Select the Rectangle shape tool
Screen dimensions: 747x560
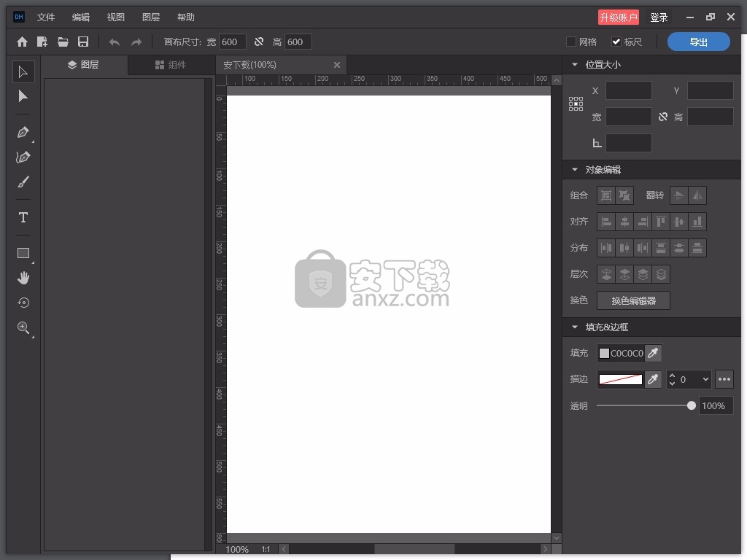(23, 253)
